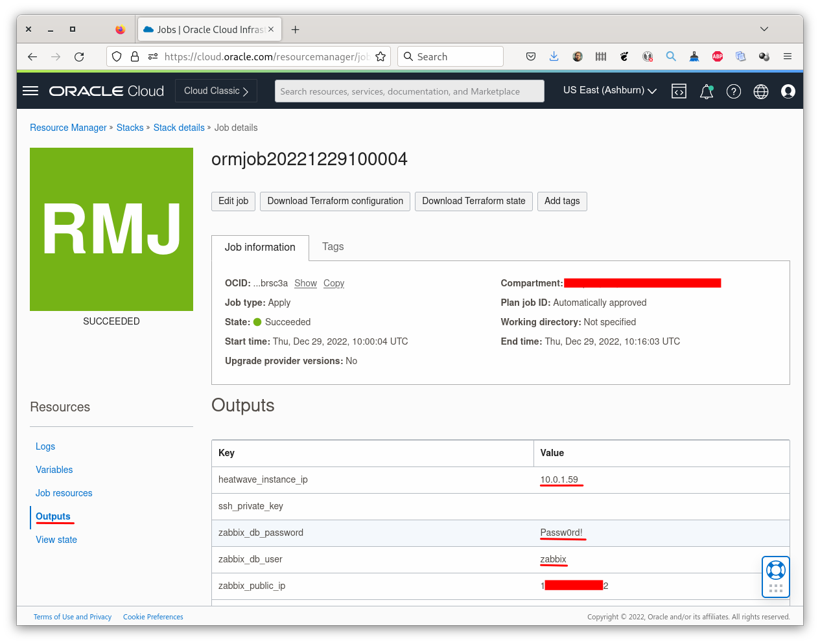Click Download Terraform configuration button

[x=335, y=201]
